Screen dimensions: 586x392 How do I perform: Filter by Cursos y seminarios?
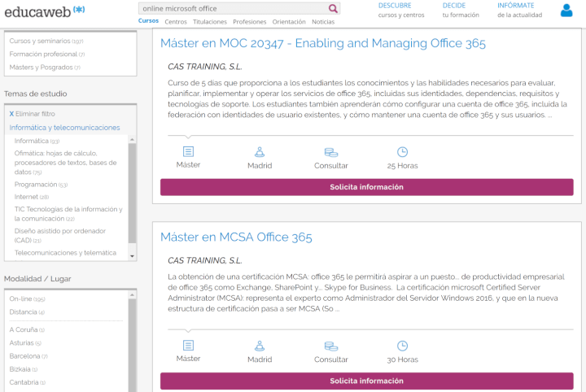click(46, 41)
